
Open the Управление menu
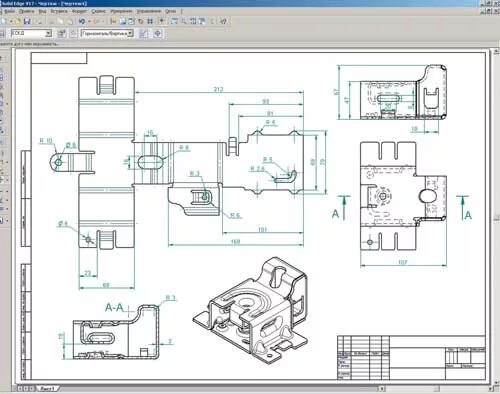pos(149,11)
